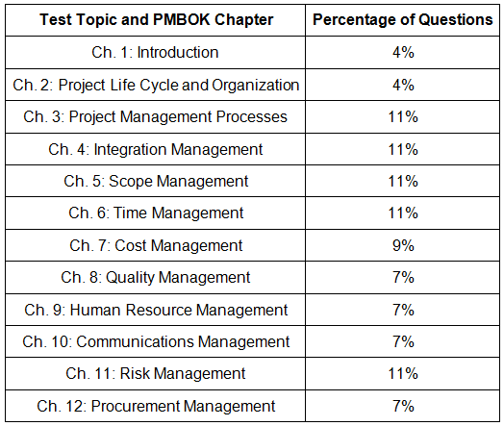Select the 'Ch. 6: Time Management' cell
Screen dimensions: 504x426
pyautogui.click(x=155, y=213)
